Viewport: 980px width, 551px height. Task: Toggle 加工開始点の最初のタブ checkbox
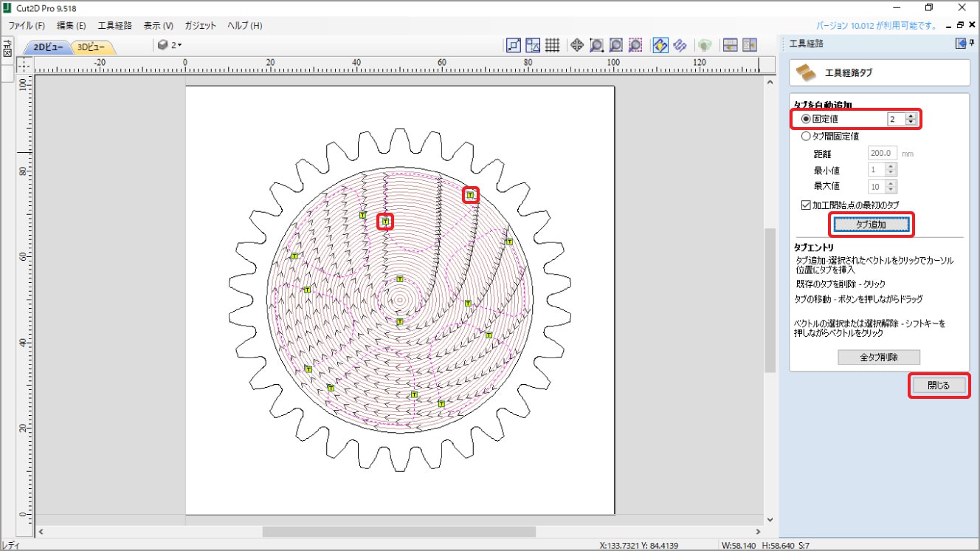[x=806, y=205]
